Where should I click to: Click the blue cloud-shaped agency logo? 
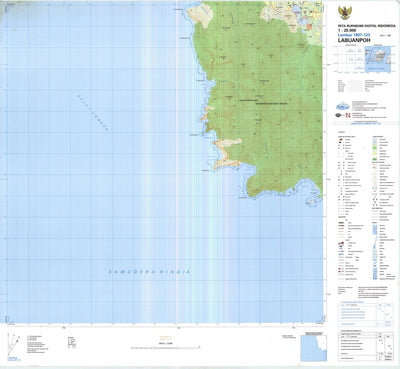(342, 107)
